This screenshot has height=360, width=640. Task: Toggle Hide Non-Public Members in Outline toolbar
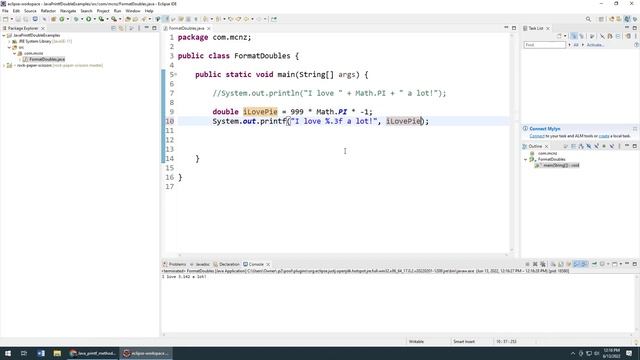point(604,146)
